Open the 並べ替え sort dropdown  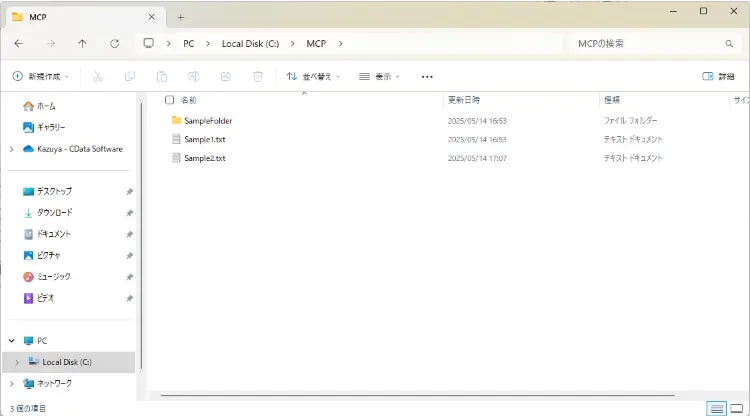(313, 77)
